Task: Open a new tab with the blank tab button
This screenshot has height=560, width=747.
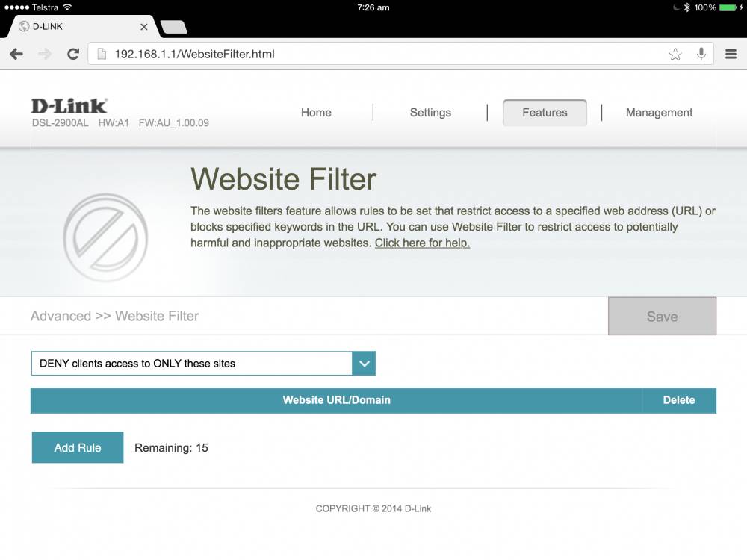Action: (x=174, y=27)
